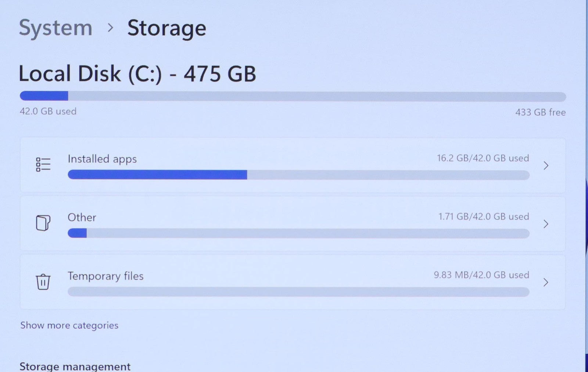The width and height of the screenshot is (588, 372).
Task: Click the Storage management heading
Action: pos(75,366)
